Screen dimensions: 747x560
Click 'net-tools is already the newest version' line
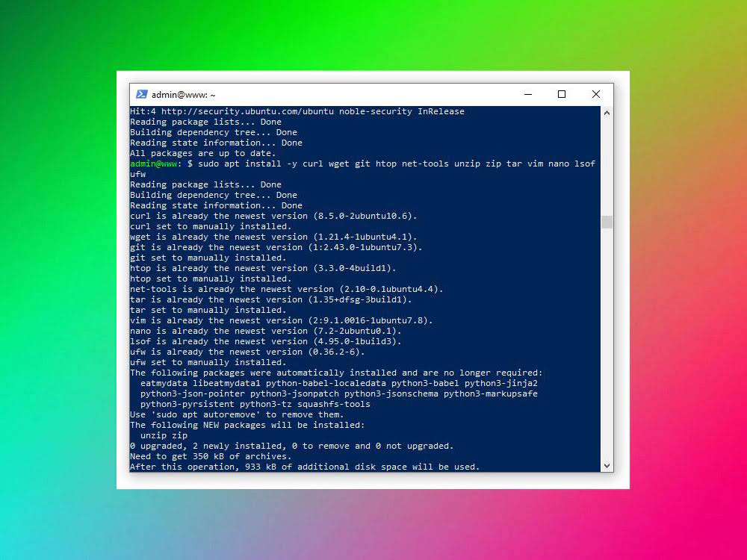[x=286, y=290]
